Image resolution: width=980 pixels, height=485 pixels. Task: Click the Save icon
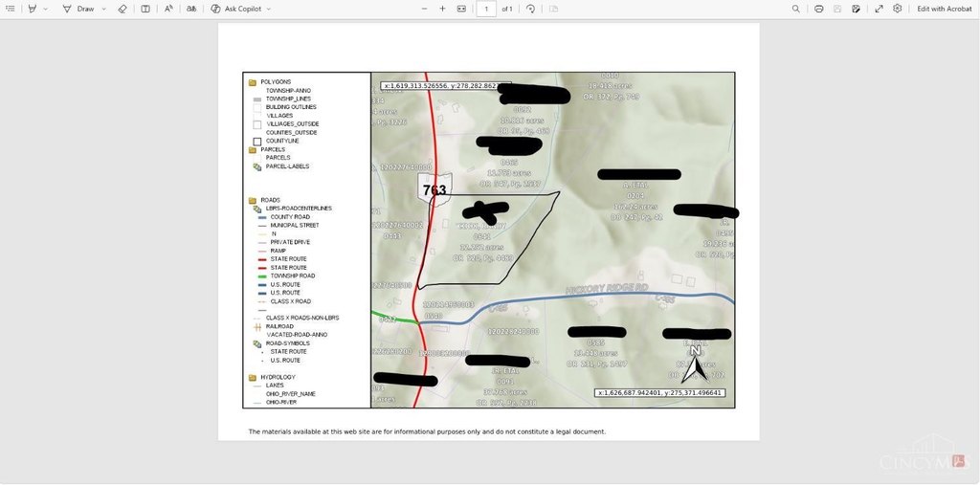(x=837, y=9)
